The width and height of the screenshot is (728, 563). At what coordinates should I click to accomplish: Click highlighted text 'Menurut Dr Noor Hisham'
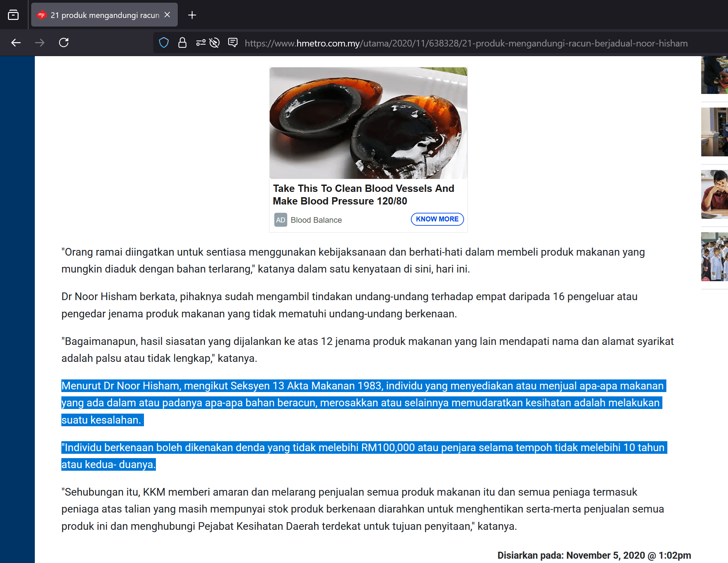(364, 403)
